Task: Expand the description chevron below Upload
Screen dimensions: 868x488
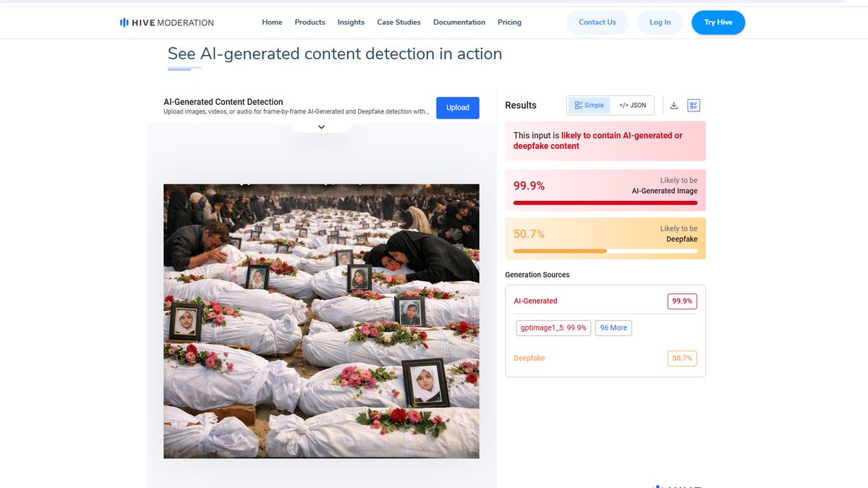Action: click(321, 127)
